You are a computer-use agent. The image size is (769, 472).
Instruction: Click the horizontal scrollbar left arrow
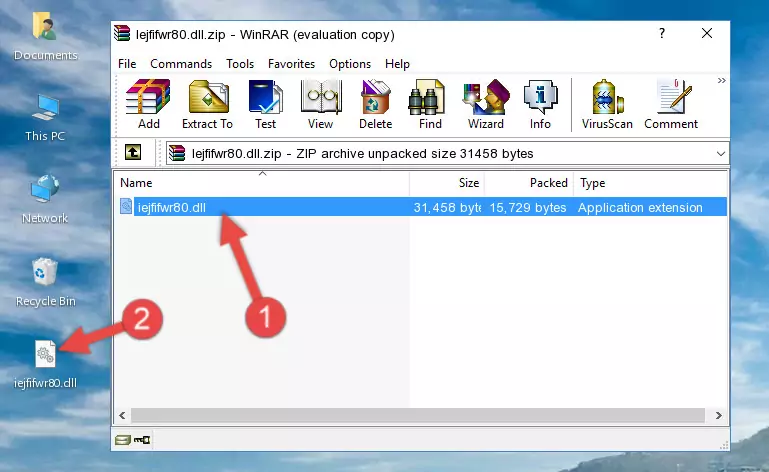tap(122, 415)
